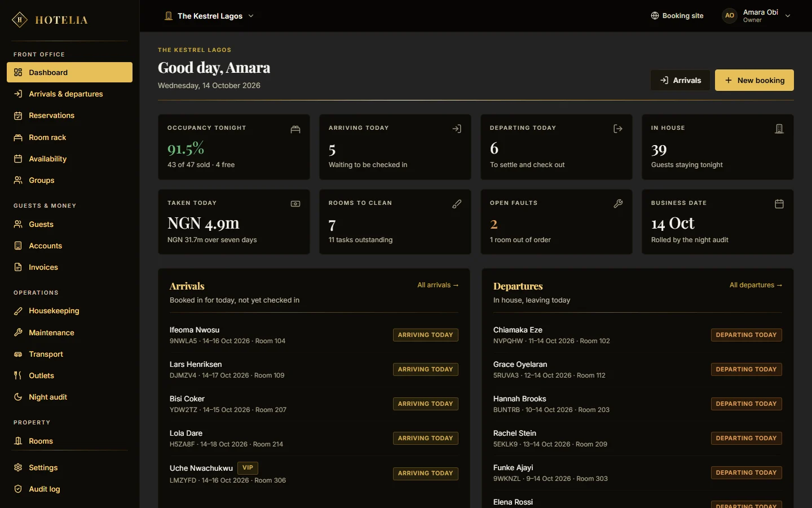Screen dimensions: 812x508
Task: Select departure Chiamaka Eze
Action: [x=638, y=335]
